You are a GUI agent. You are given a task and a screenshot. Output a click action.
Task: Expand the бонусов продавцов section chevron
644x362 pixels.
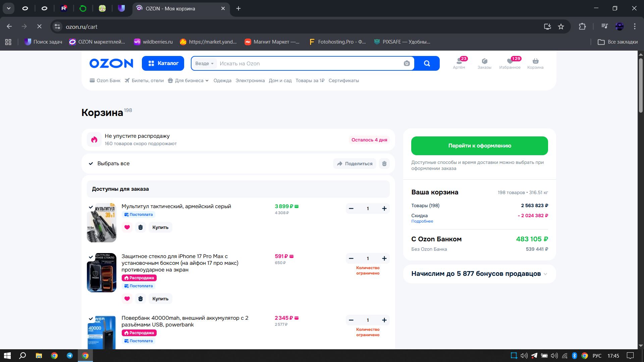pos(545,274)
